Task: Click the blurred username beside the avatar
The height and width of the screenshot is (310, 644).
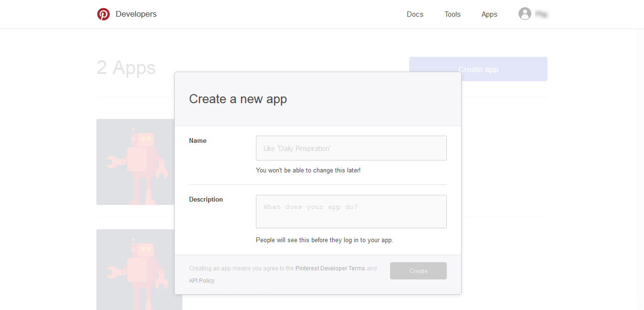Action: [541, 14]
